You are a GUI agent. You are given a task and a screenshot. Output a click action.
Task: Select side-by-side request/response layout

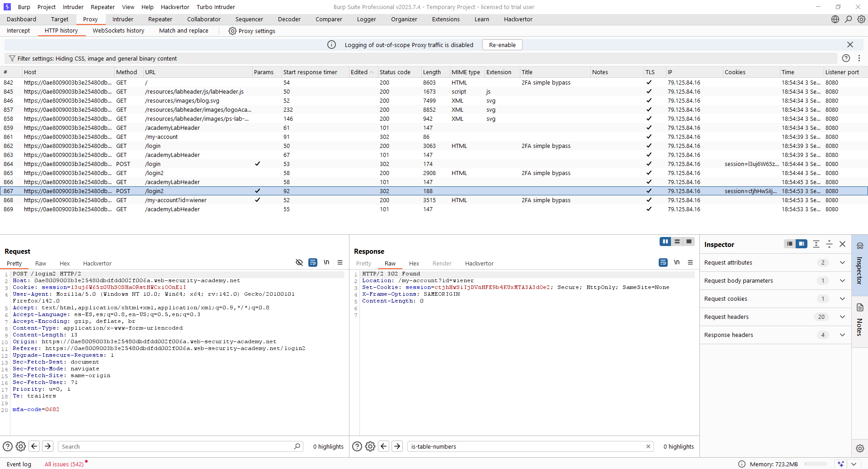pos(665,242)
